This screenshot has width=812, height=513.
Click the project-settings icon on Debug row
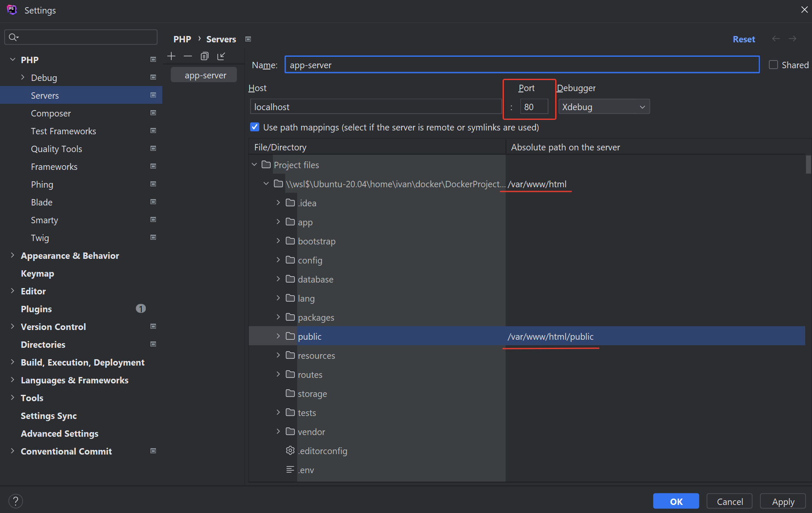[x=153, y=77]
